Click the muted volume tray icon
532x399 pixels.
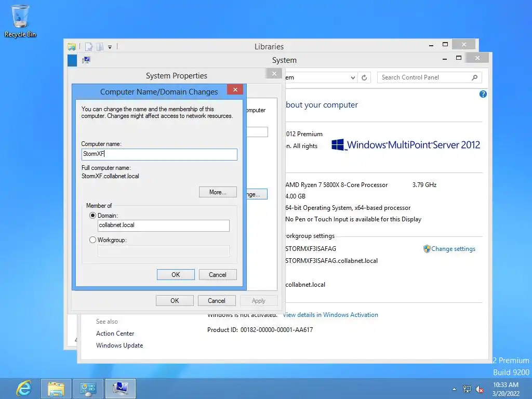pyautogui.click(x=480, y=389)
